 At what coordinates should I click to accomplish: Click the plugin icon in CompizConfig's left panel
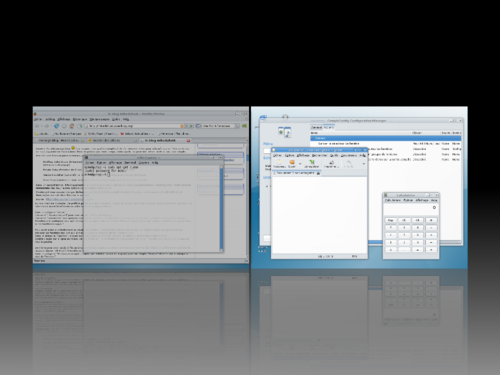coord(285,132)
